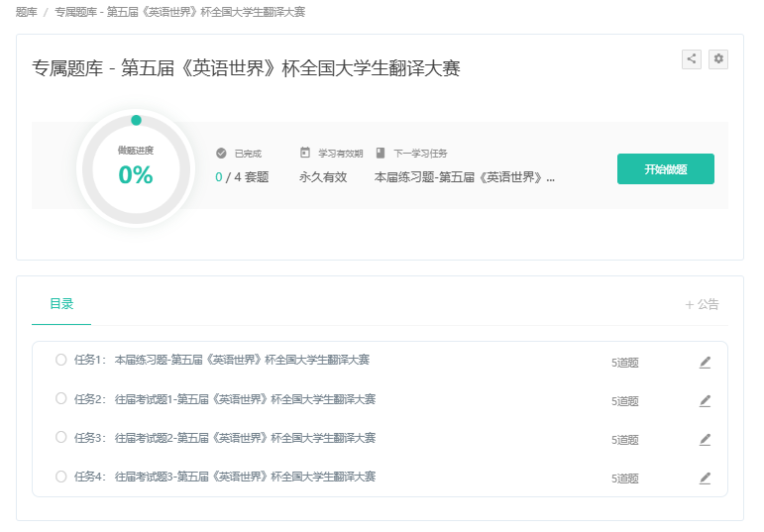The height and width of the screenshot is (532, 764).
Task: Select radio circle for 任务1
Action: [61, 360]
